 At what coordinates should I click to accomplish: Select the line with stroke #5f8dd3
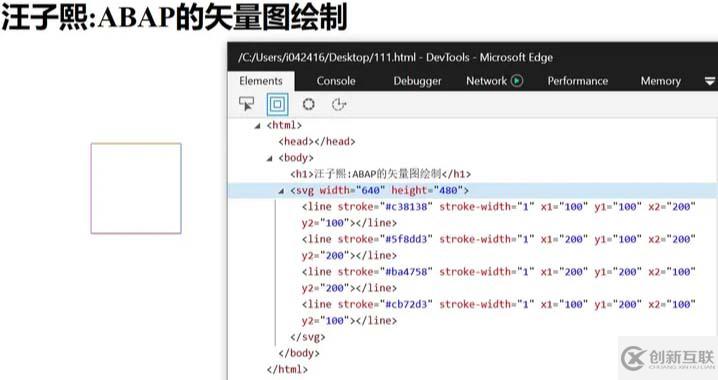499,247
